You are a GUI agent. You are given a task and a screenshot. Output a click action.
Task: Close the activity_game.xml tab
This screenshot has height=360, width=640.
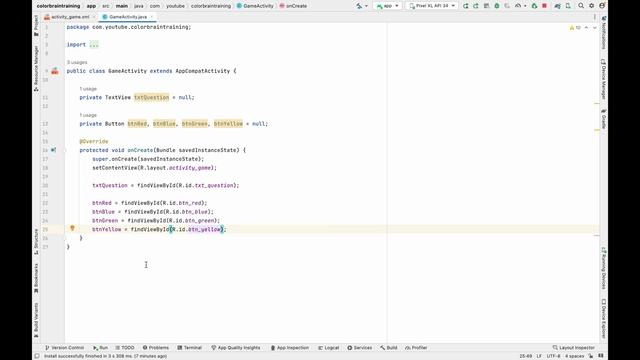click(x=94, y=17)
